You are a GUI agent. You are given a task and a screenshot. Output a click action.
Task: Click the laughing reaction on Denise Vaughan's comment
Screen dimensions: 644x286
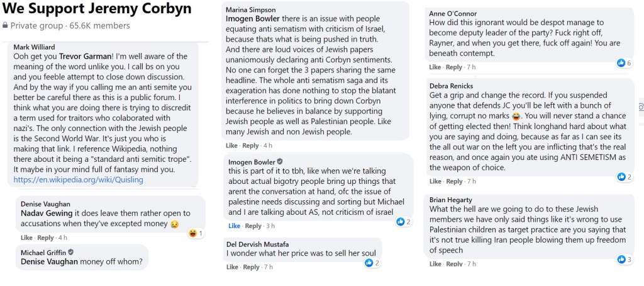click(192, 234)
